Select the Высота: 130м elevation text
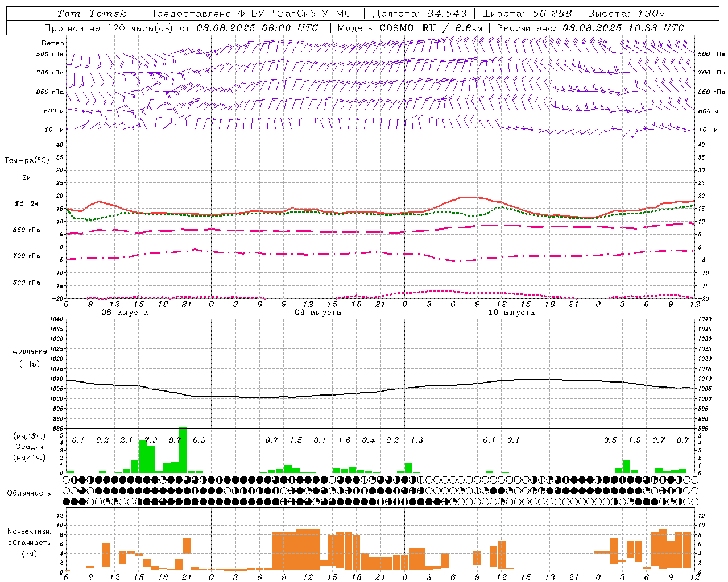728x582 pixels. [x=626, y=14]
